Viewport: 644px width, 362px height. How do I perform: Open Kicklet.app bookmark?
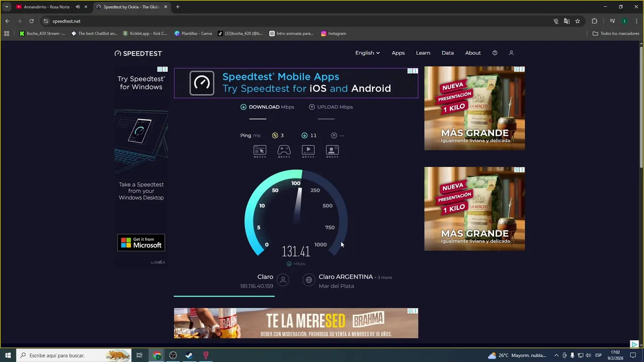pyautogui.click(x=145, y=34)
